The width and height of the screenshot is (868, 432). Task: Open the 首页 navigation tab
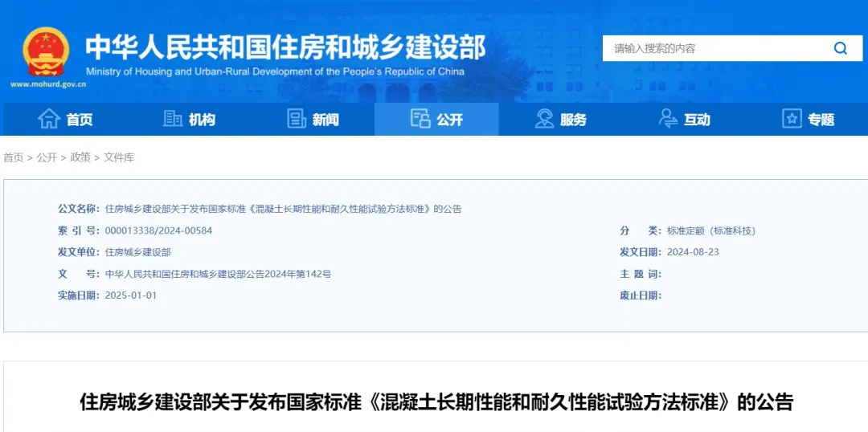coord(65,119)
